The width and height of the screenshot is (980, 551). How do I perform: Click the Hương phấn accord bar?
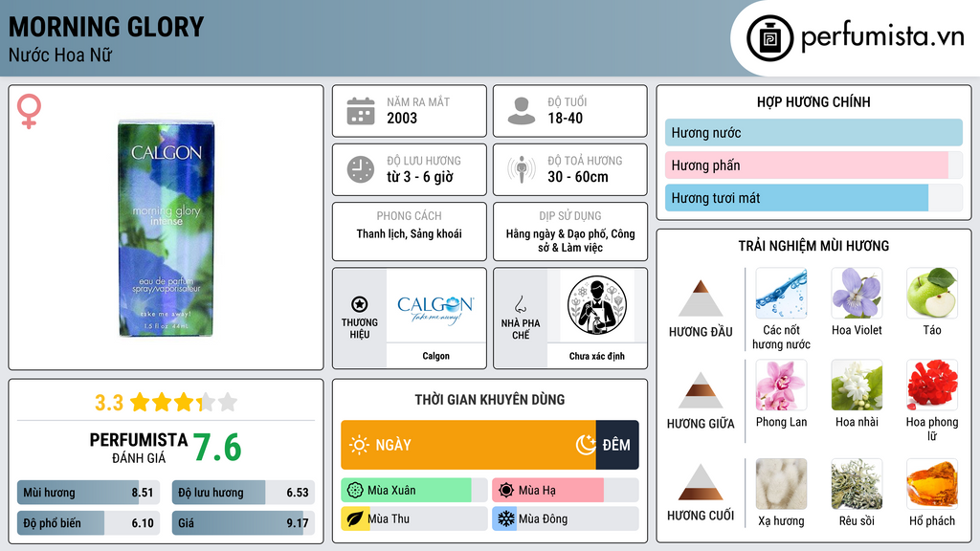coord(813,165)
